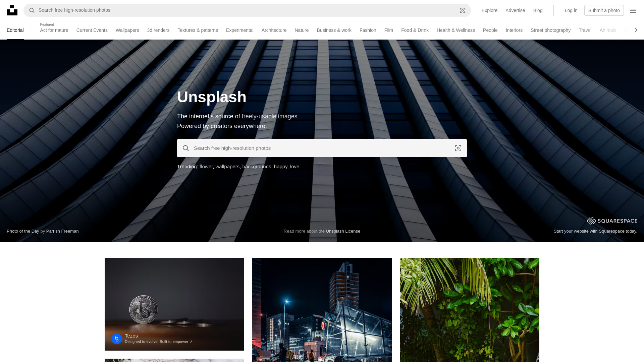This screenshot has height=362, width=644.
Task: Open freely-usable images link
Action: (x=269, y=116)
